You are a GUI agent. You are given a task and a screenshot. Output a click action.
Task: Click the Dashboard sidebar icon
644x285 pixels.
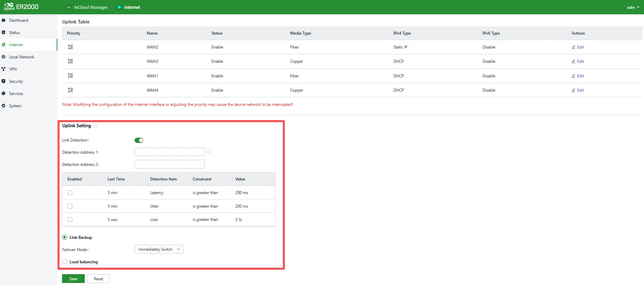pos(3,20)
